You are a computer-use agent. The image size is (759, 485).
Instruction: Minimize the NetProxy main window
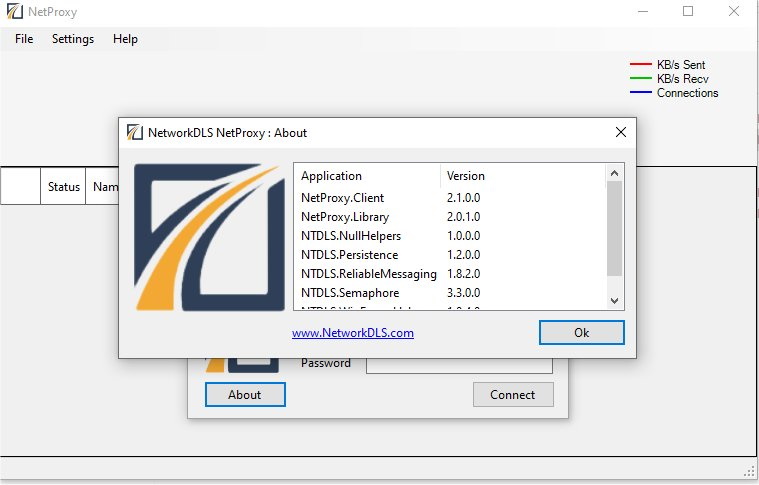(643, 11)
